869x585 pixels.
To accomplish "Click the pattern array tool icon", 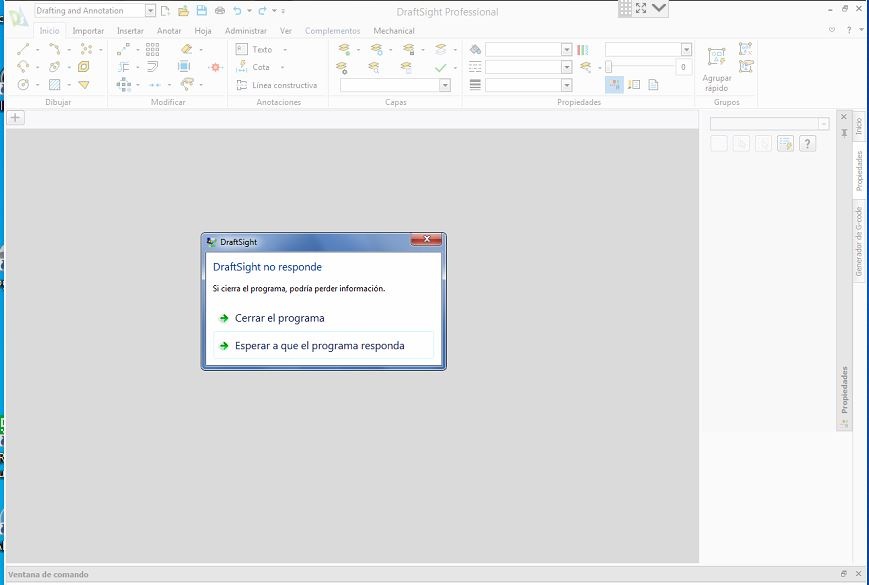I will tap(152, 49).
